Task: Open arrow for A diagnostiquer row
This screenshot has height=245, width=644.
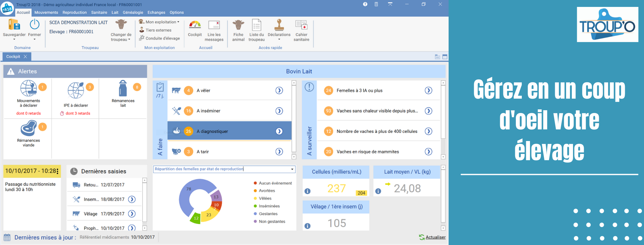Action: click(279, 131)
